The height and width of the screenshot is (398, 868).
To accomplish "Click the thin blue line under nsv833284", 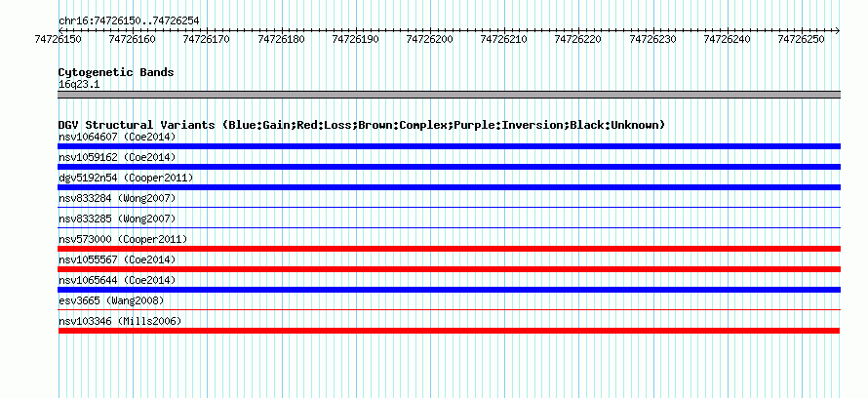I will pyautogui.click(x=449, y=207).
